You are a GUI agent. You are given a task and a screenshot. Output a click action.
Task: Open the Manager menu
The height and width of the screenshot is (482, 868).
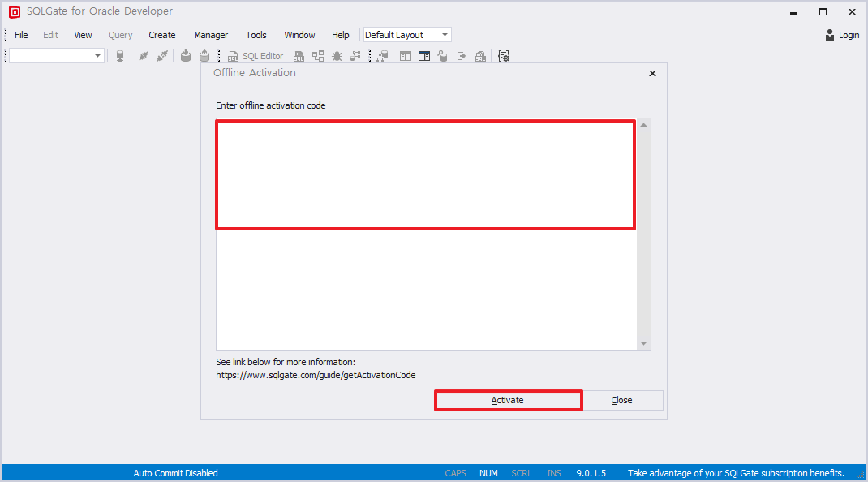tap(211, 35)
